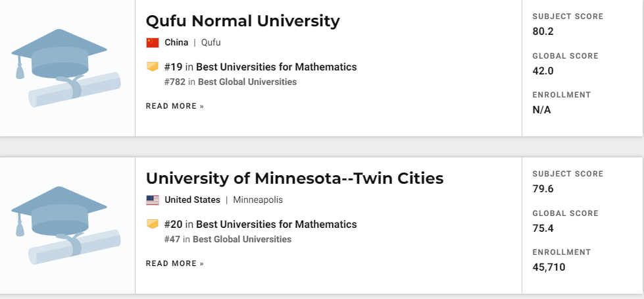This screenshot has height=299, width=644.
Task: Click Minnesota global score value 75.4
Action: click(543, 229)
